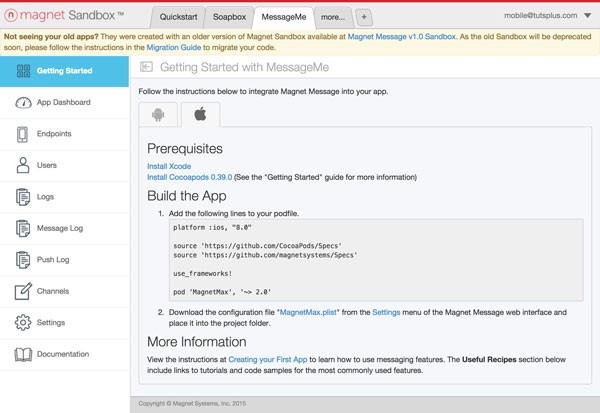This screenshot has width=600, height=413.
Task: Open the Users section
Action: pyautogui.click(x=64, y=165)
